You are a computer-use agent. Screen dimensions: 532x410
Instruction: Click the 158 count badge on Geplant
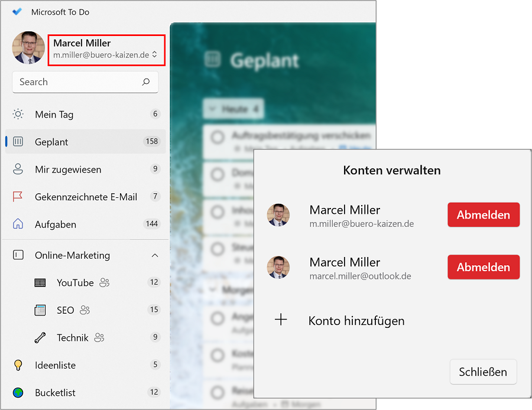point(152,141)
